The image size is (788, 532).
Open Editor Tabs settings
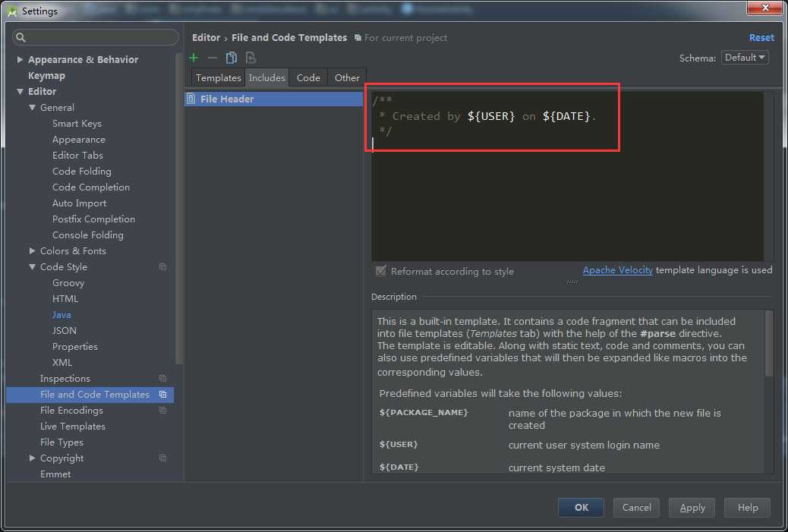click(x=77, y=156)
